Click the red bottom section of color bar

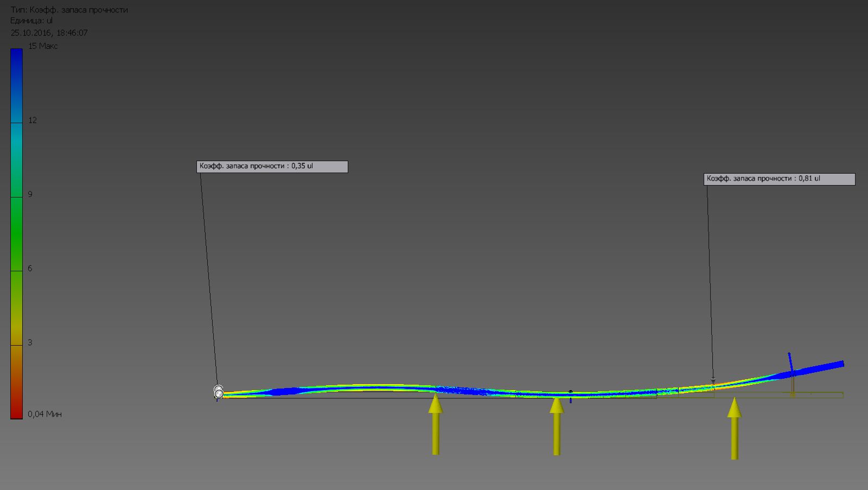pos(16,402)
